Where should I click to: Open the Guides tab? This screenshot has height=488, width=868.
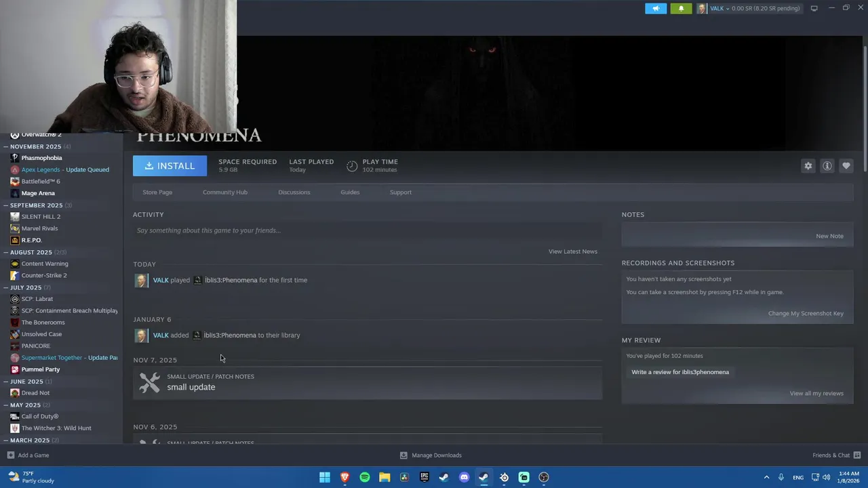click(350, 192)
